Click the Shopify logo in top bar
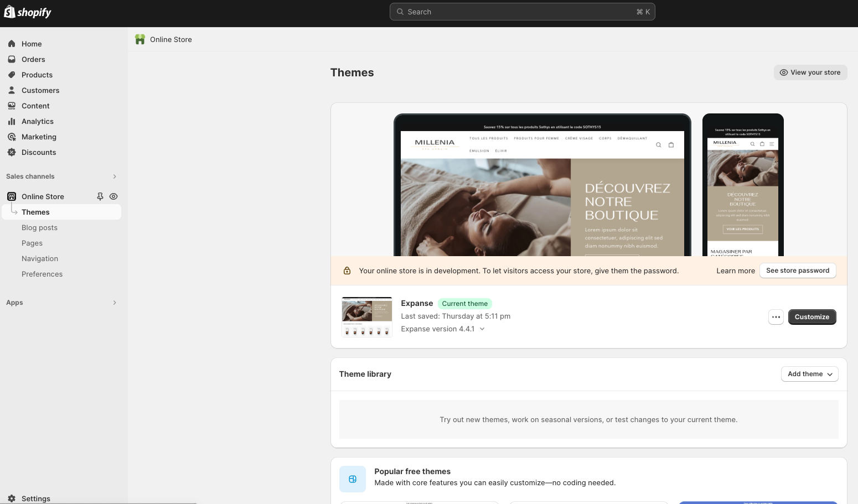 [x=28, y=12]
